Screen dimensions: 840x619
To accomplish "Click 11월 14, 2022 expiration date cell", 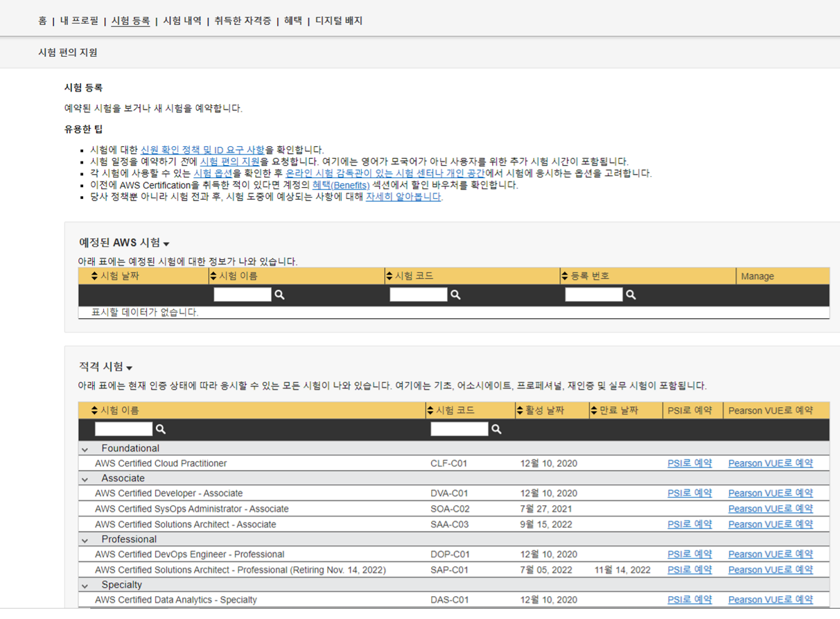I will (x=622, y=570).
